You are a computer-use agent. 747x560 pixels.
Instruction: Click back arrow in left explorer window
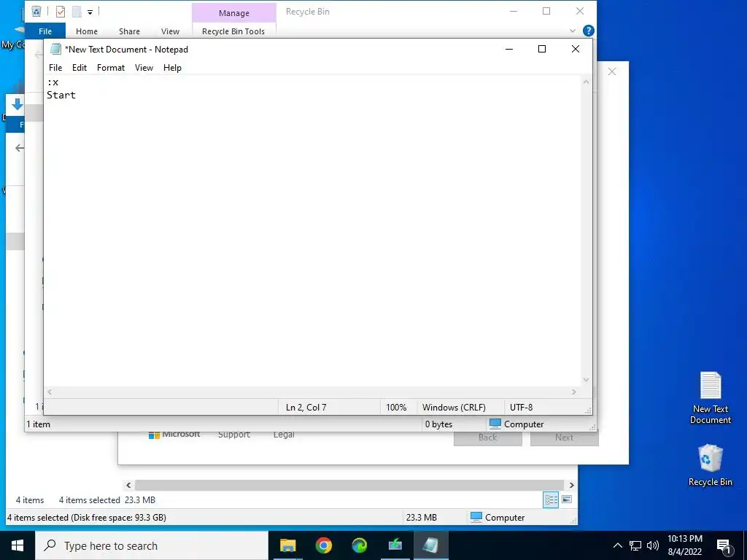[20, 148]
